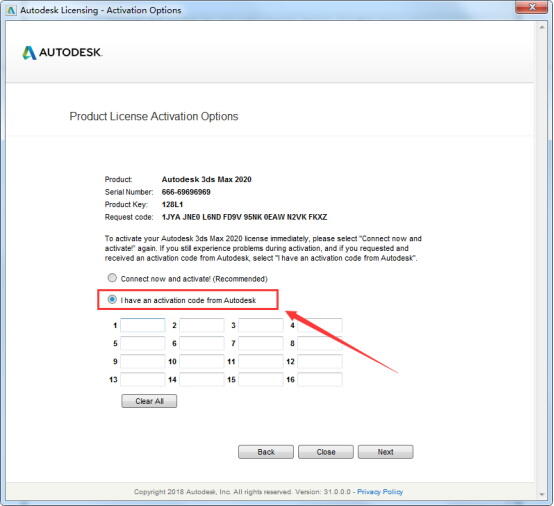Focus activation code field 16
The height and width of the screenshot is (506, 554).
[320, 380]
